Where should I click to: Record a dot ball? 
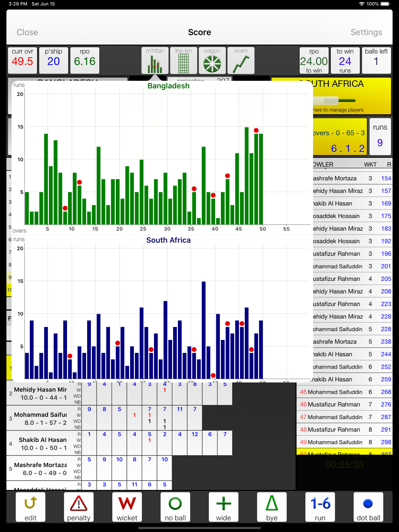368,507
